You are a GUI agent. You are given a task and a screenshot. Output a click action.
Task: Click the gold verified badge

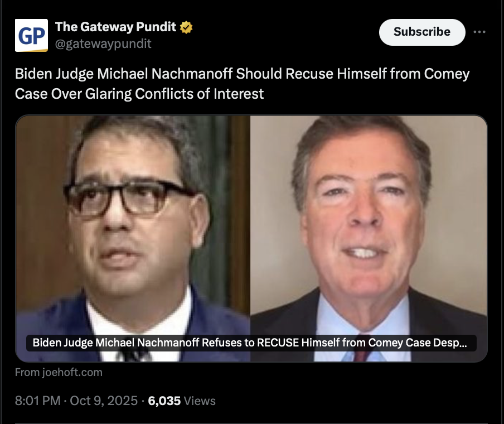[x=186, y=27]
